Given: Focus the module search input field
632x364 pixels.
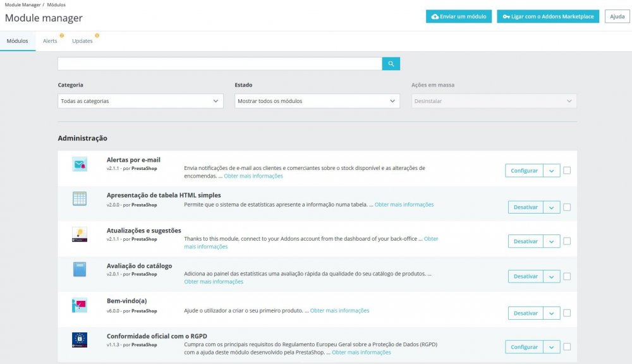Looking at the screenshot, I should 220,64.
